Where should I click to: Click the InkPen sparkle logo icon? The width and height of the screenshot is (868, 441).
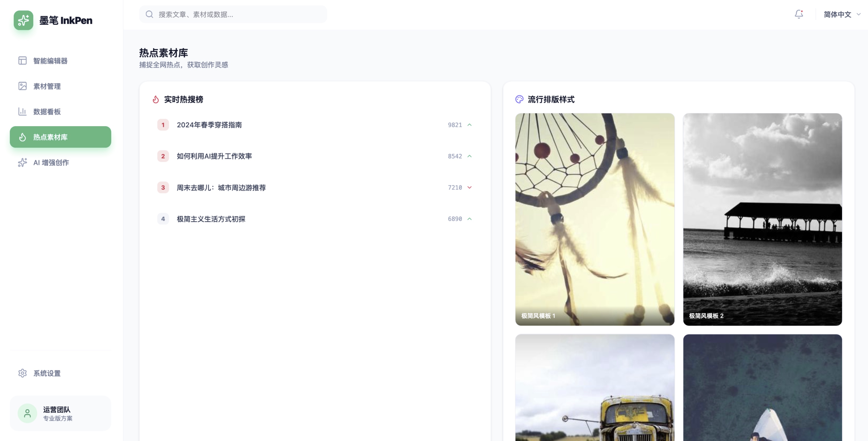(x=23, y=20)
